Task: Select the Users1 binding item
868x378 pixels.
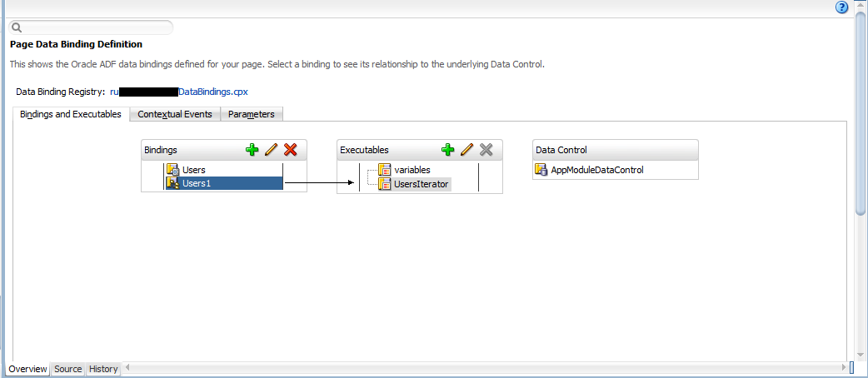Action: 197,183
